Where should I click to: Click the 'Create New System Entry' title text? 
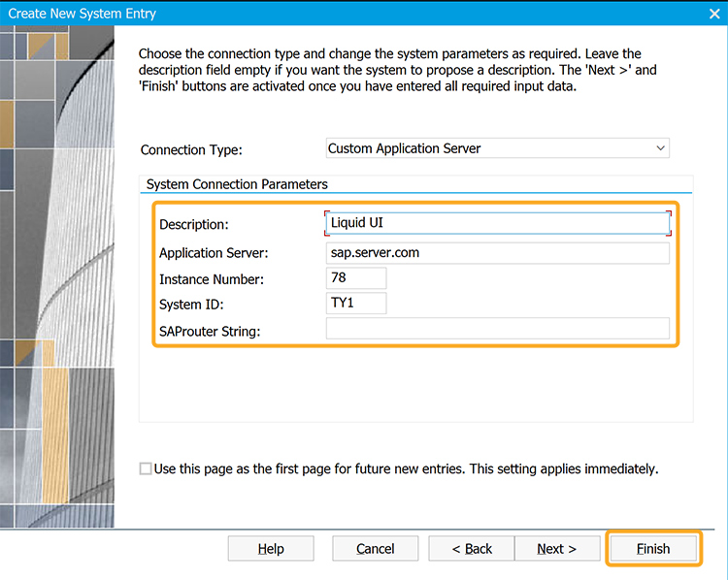(x=83, y=14)
